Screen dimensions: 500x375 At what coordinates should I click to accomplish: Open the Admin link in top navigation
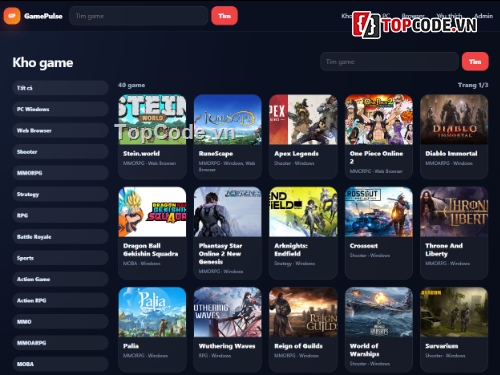[484, 16]
